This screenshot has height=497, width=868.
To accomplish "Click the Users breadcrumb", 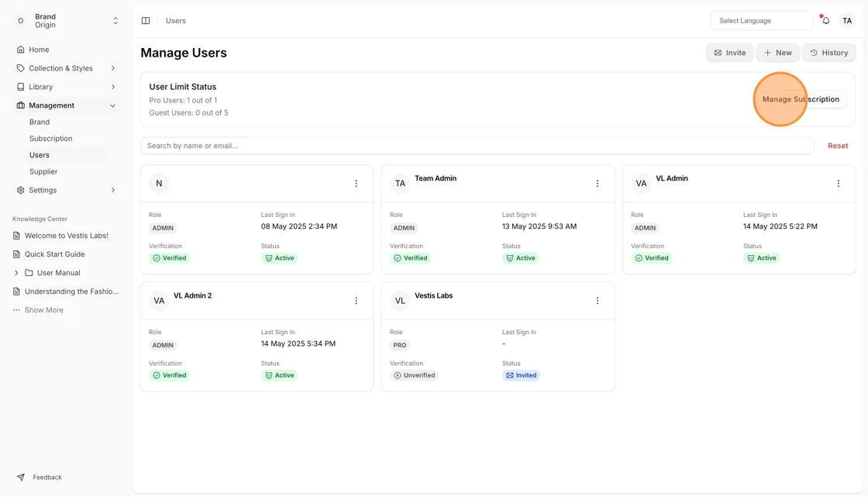I will tap(175, 20).
